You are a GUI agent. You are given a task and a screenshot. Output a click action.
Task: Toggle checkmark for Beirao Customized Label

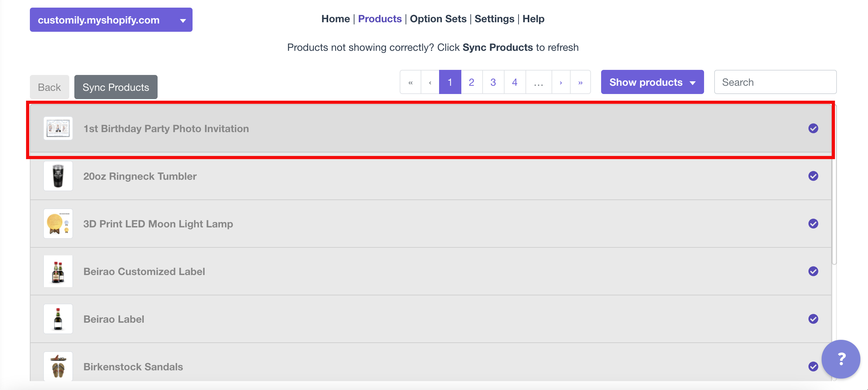pyautogui.click(x=813, y=271)
